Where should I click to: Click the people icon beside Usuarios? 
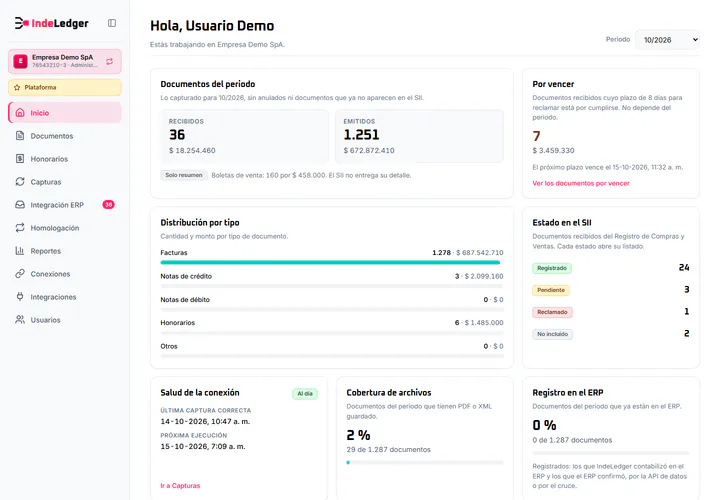(x=20, y=320)
